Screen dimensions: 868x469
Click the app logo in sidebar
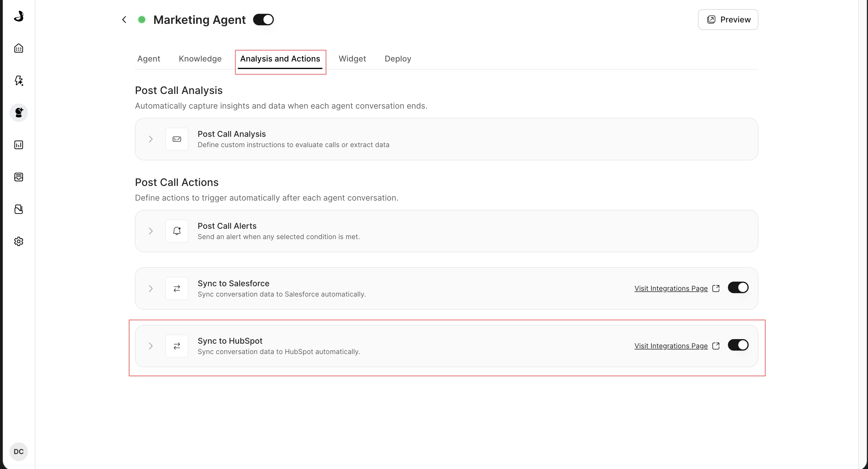[x=19, y=16]
